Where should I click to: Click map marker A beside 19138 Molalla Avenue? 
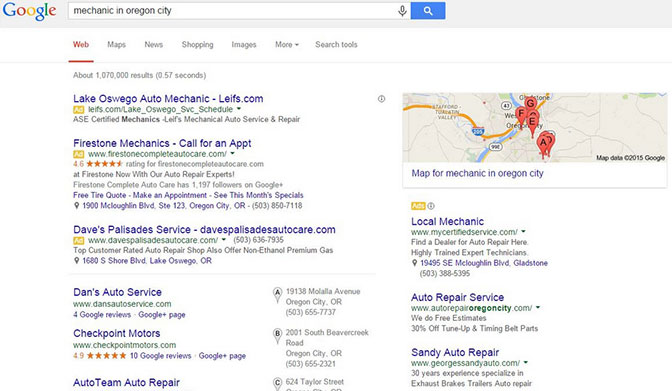point(277,295)
